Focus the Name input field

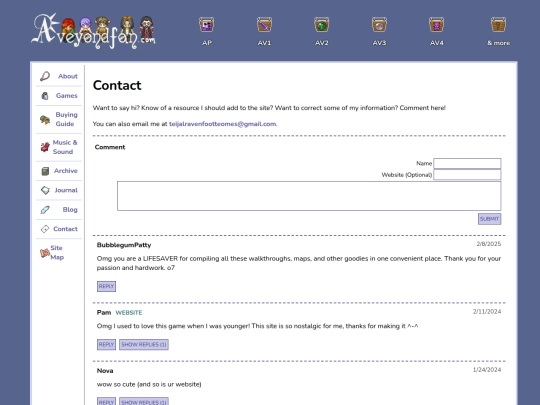[x=467, y=164]
